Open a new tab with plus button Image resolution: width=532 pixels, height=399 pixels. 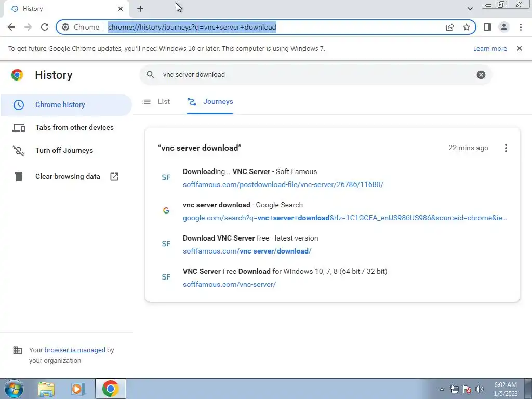140,9
